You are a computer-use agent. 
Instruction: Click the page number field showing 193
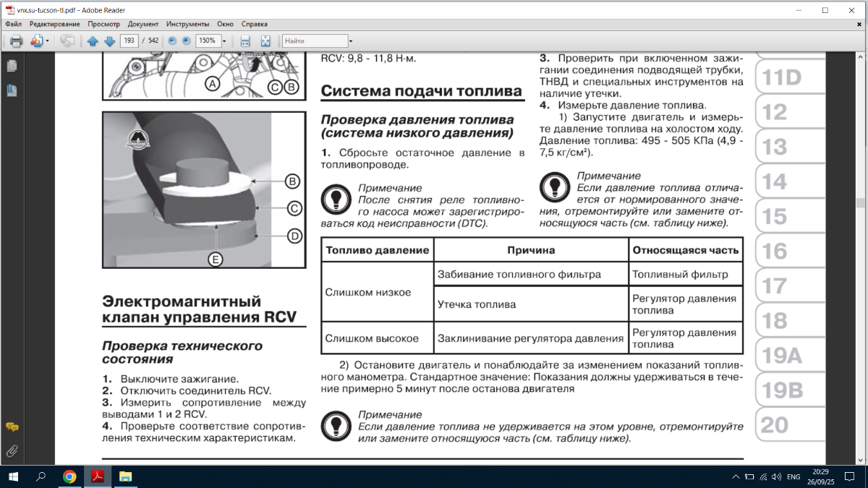coord(129,41)
